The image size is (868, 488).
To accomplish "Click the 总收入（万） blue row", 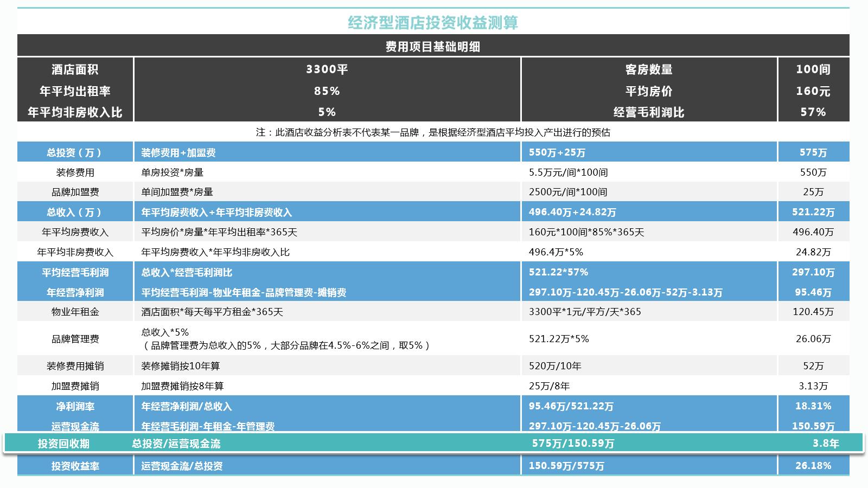I will click(x=75, y=213).
